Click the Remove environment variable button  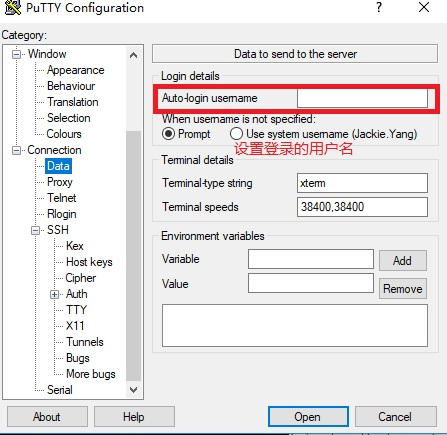click(x=403, y=289)
